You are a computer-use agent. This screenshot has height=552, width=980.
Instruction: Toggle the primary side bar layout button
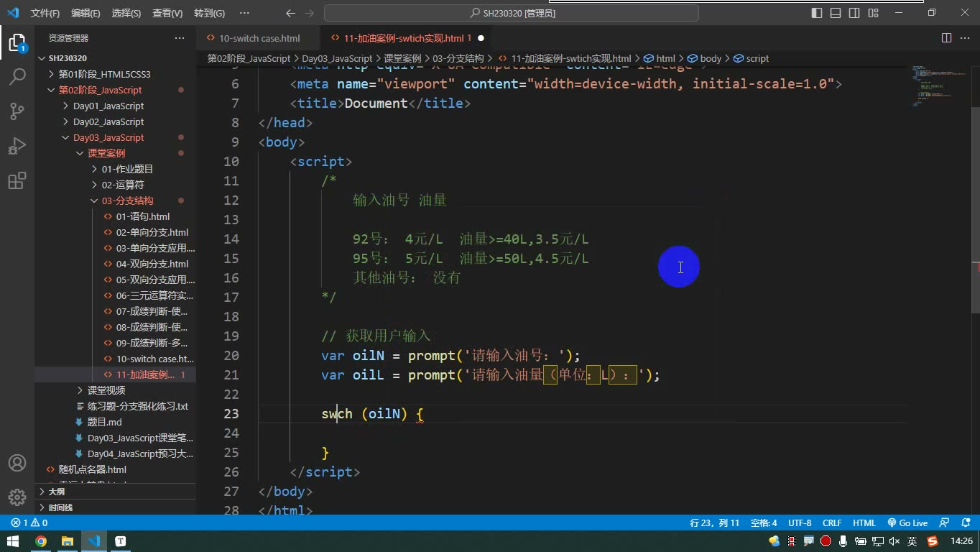click(x=817, y=13)
